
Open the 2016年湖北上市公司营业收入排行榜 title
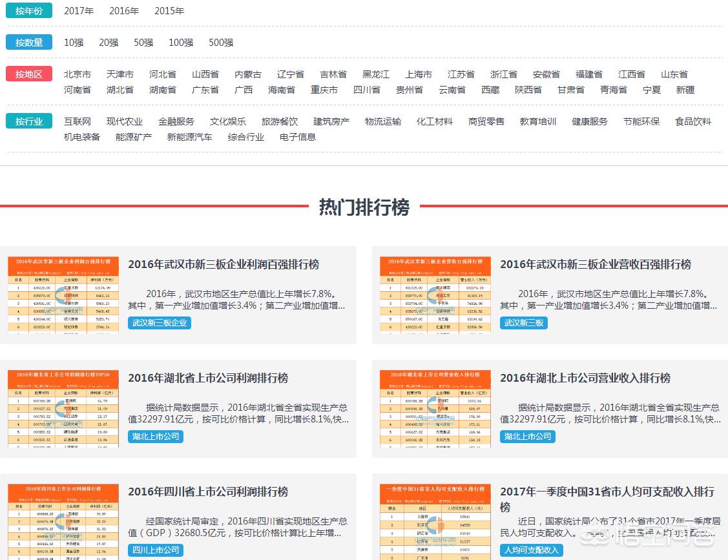[585, 378]
